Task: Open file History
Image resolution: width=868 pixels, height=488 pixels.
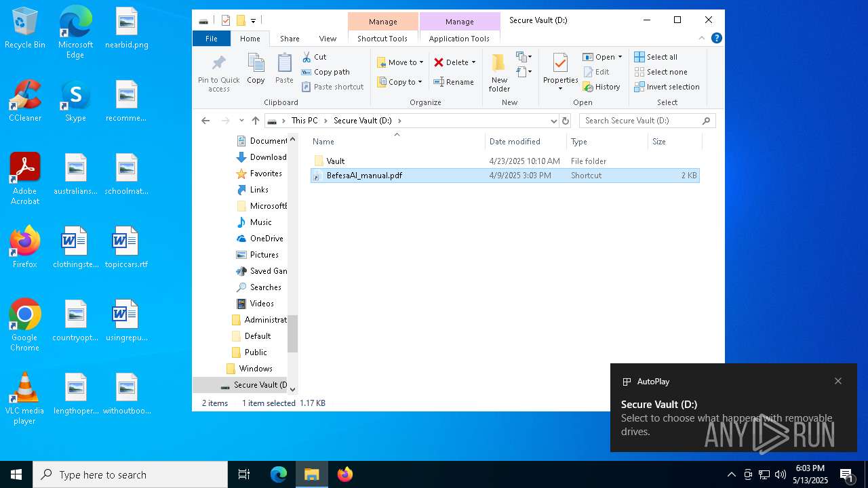Action: click(x=601, y=87)
